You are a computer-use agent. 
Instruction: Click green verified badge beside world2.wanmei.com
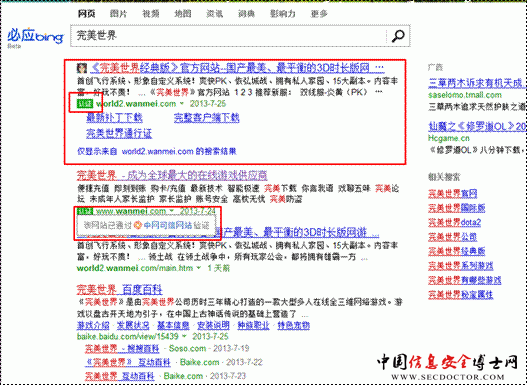click(x=85, y=103)
